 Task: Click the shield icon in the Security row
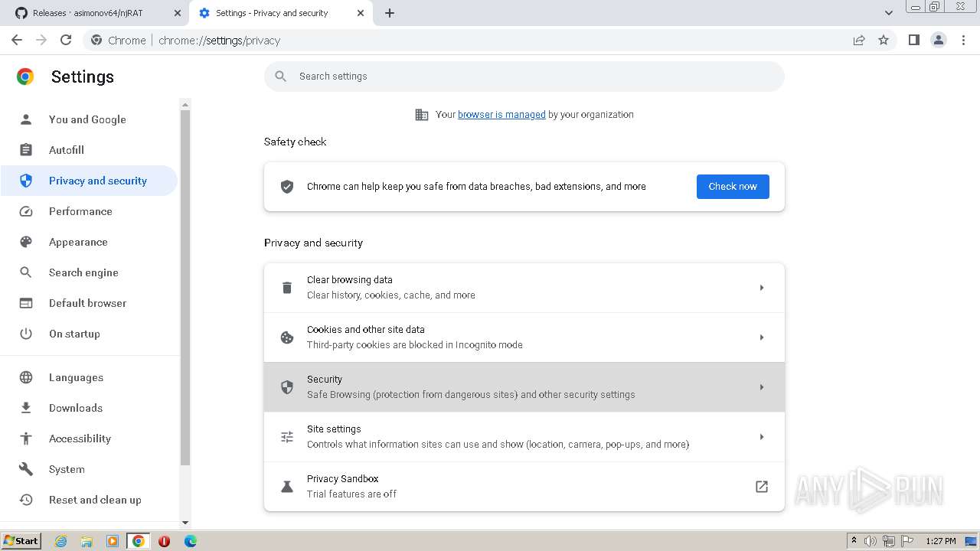[x=287, y=387]
